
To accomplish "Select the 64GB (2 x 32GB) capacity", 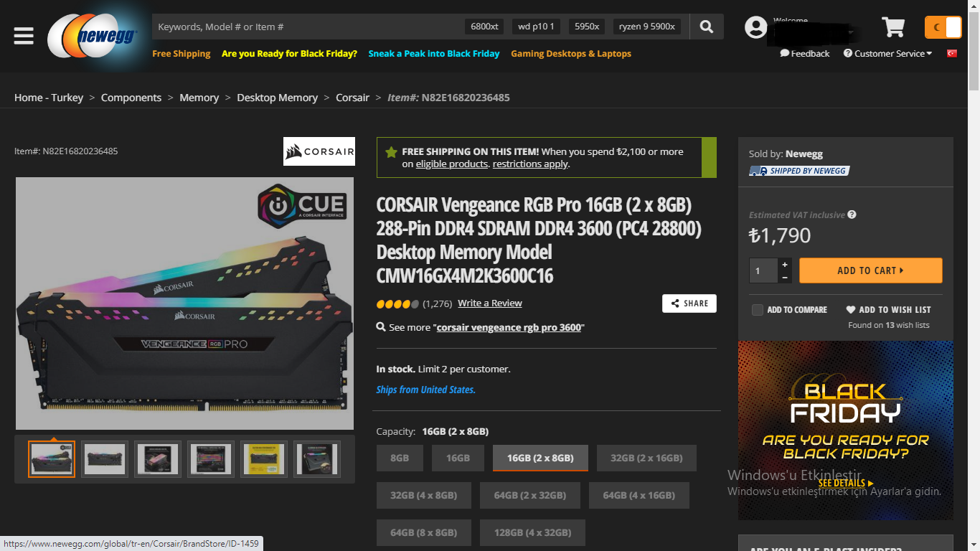I will pyautogui.click(x=530, y=495).
